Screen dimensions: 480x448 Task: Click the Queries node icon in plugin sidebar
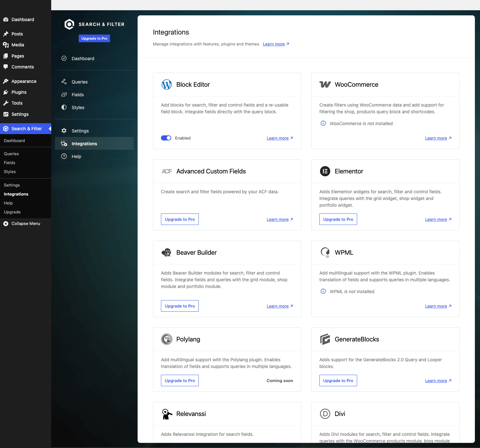point(64,82)
